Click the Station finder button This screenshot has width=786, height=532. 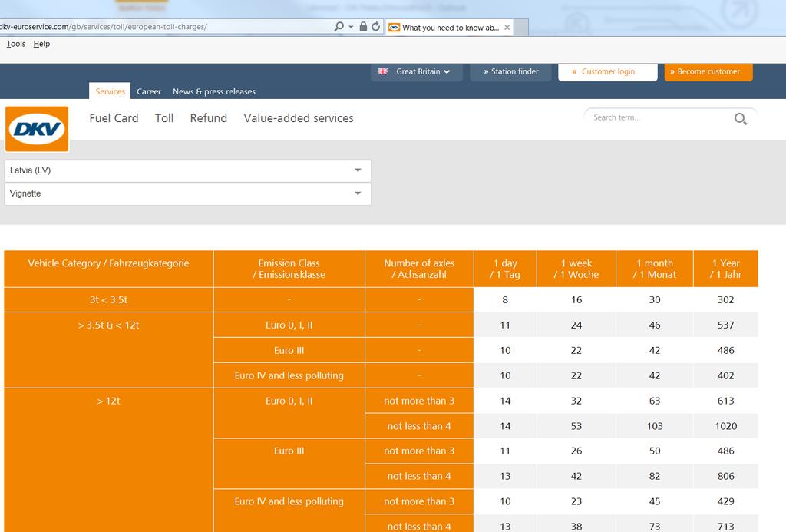510,71
